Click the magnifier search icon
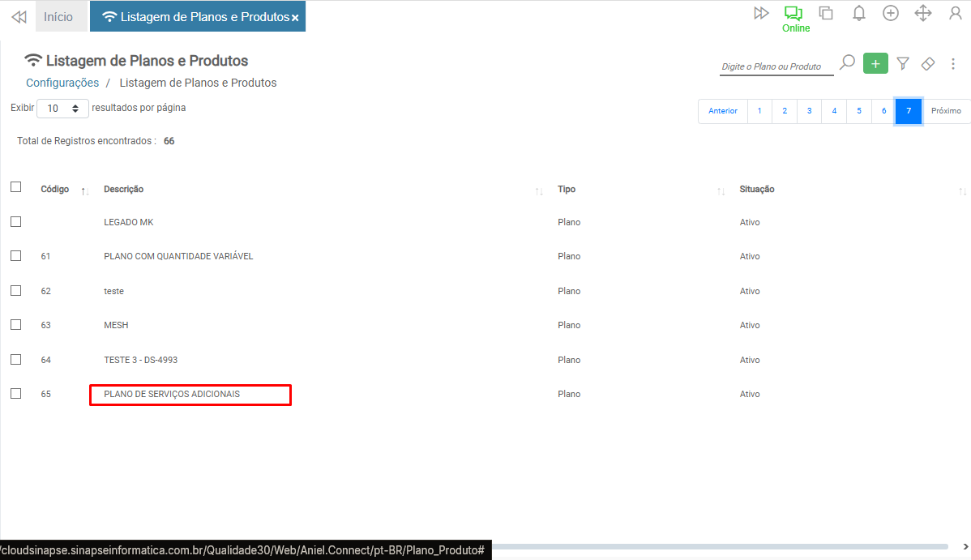Image resolution: width=971 pixels, height=560 pixels. pos(847,62)
